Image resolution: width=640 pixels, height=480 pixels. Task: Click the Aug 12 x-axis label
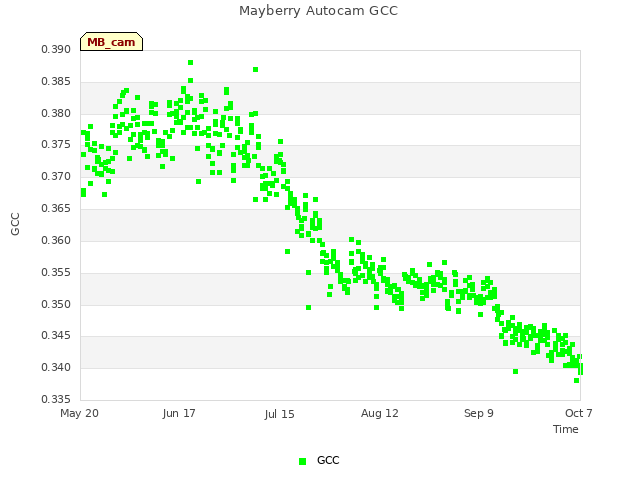tap(380, 413)
